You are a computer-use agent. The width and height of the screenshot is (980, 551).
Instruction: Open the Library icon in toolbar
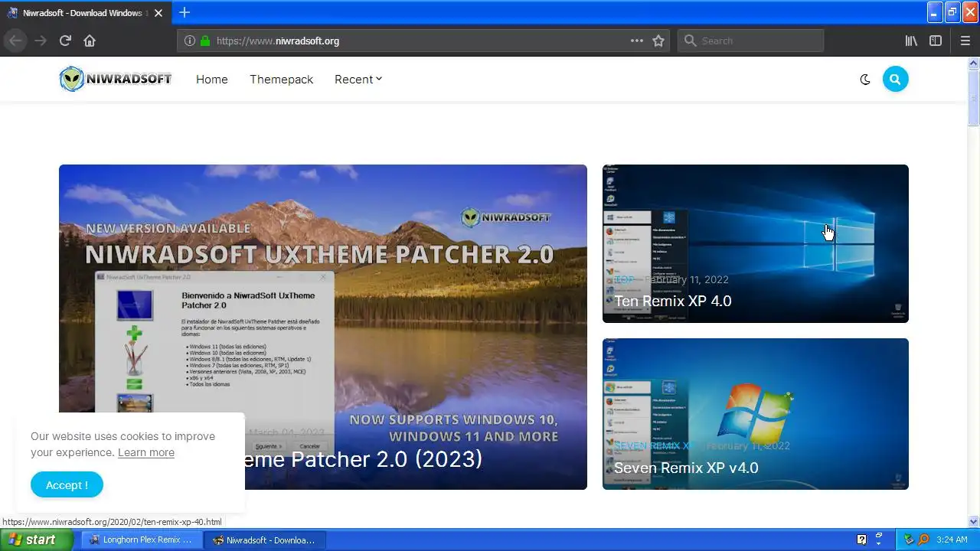coord(911,41)
